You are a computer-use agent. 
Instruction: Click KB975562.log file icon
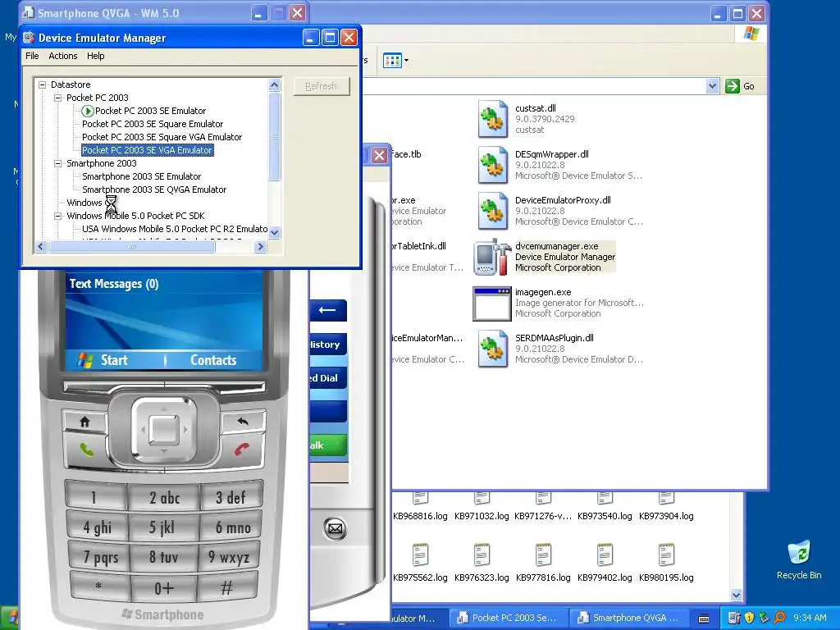click(x=420, y=555)
